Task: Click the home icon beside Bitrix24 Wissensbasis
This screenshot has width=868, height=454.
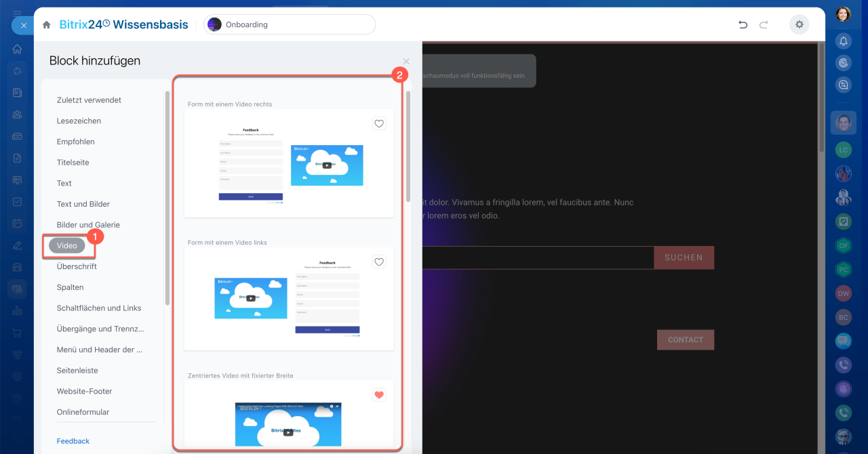Action: point(47,25)
